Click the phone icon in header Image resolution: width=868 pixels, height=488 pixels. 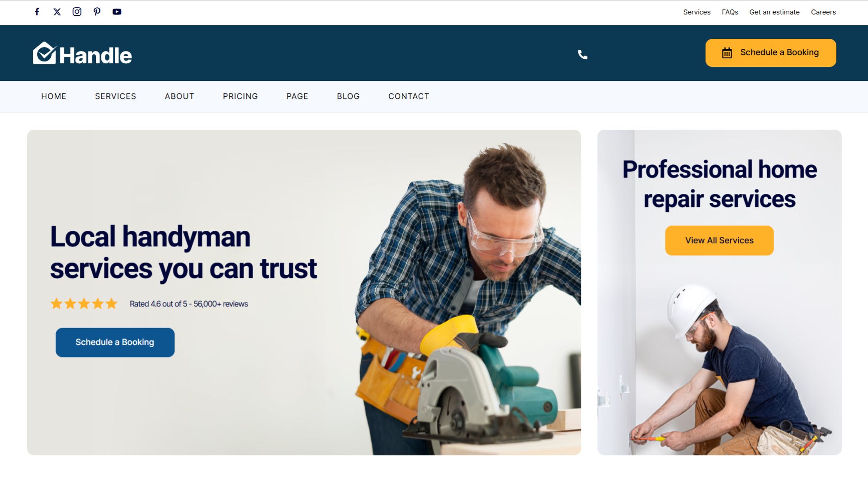583,55
